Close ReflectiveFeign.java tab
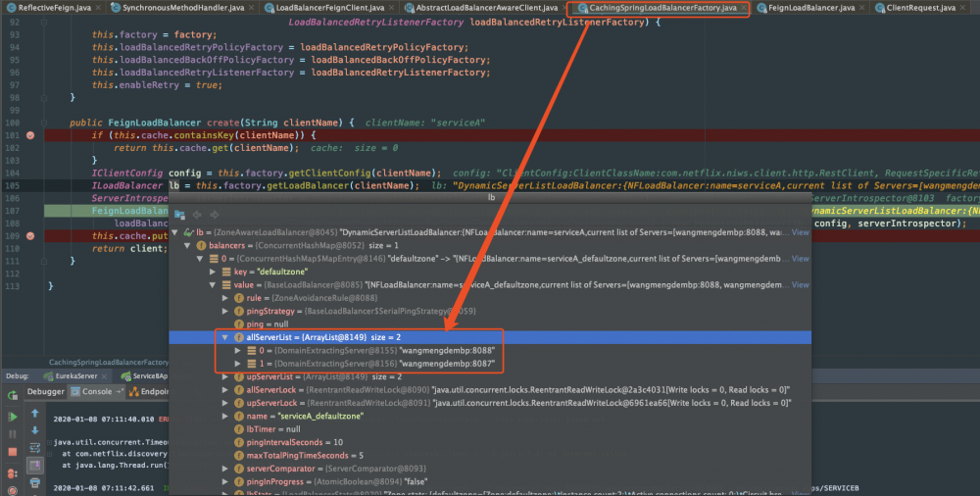The height and width of the screenshot is (496, 980). click(98, 8)
